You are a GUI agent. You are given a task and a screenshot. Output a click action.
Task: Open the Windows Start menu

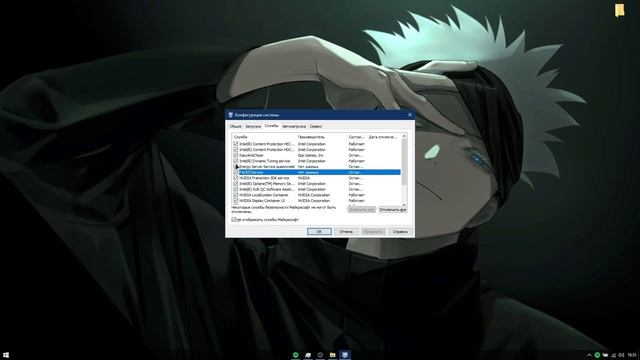click(6, 355)
